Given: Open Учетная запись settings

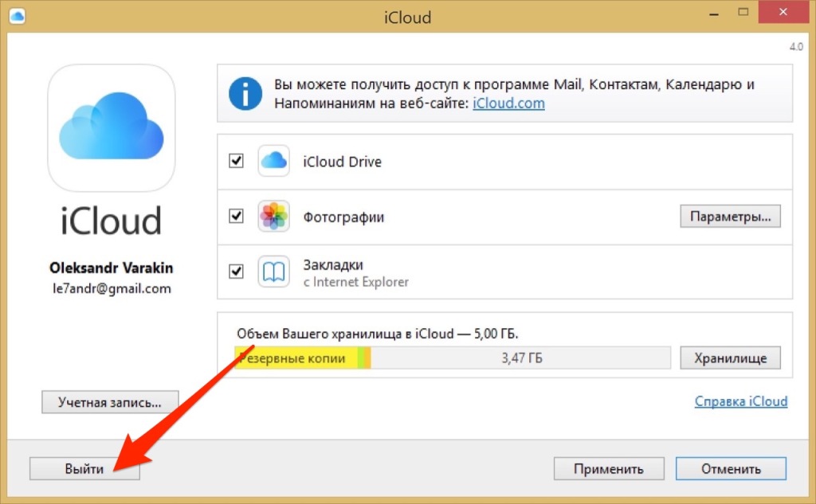Looking at the screenshot, I should tap(110, 402).
